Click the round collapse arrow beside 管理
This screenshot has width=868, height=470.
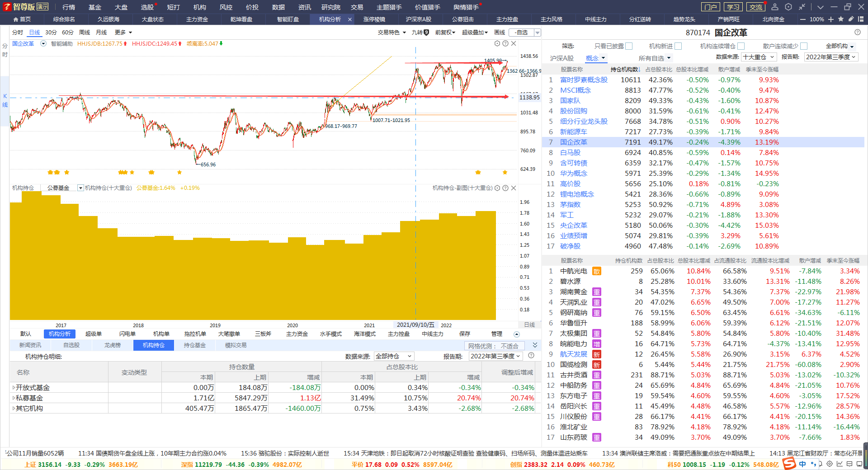click(517, 334)
